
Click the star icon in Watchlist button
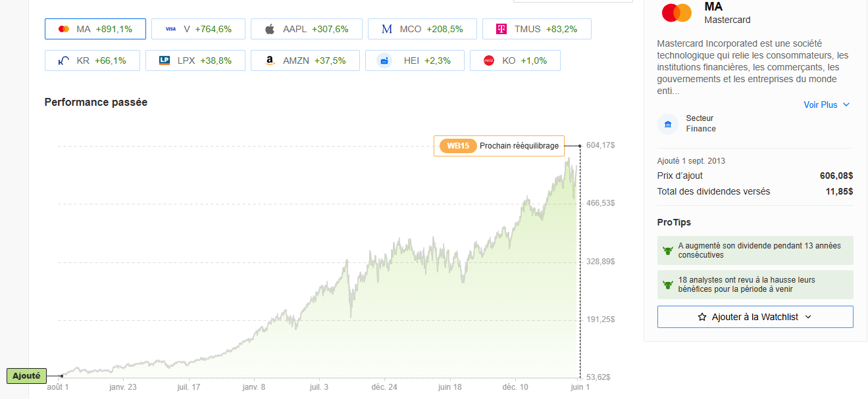(702, 317)
